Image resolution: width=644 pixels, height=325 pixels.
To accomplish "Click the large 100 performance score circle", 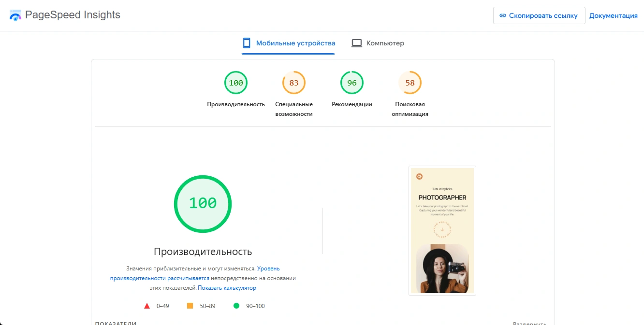I will (203, 203).
